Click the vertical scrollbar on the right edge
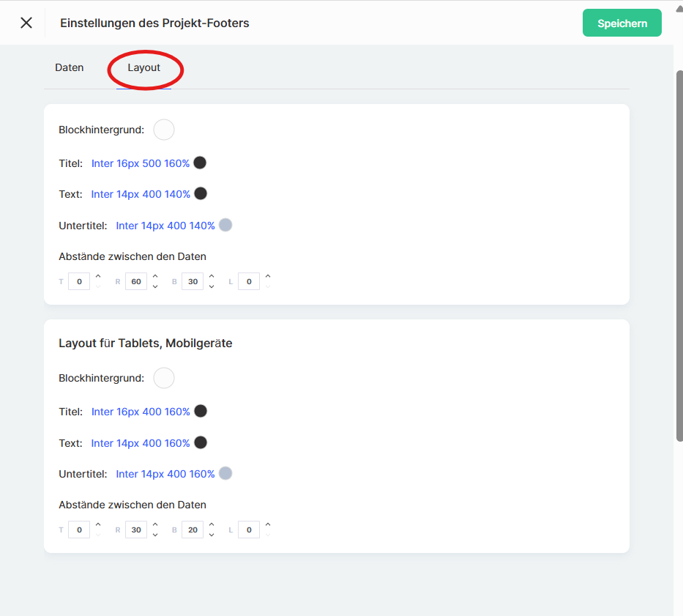This screenshot has height=616, width=683. [679, 256]
